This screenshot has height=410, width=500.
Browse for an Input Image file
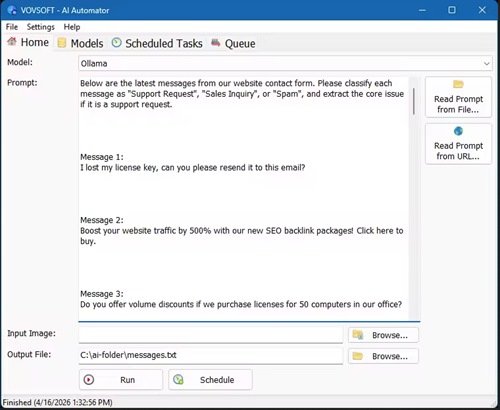[x=383, y=335]
